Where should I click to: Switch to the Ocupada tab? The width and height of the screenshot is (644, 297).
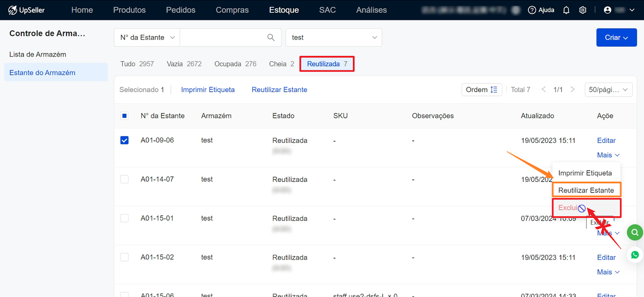coord(235,64)
